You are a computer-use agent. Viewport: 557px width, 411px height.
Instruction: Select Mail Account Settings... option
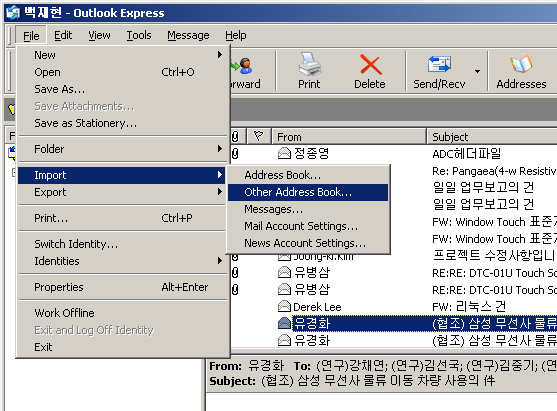pyautogui.click(x=308, y=226)
